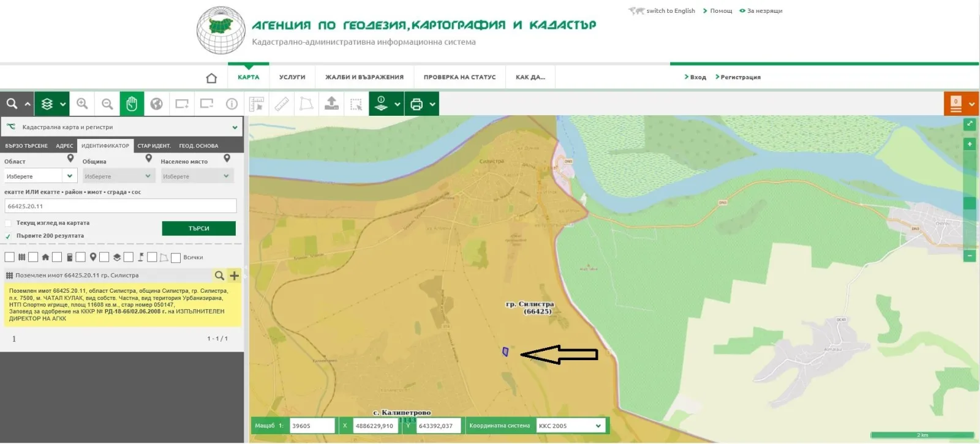The height and width of the screenshot is (444, 980).
Task: Open the 'Област' dropdown
Action: point(40,176)
